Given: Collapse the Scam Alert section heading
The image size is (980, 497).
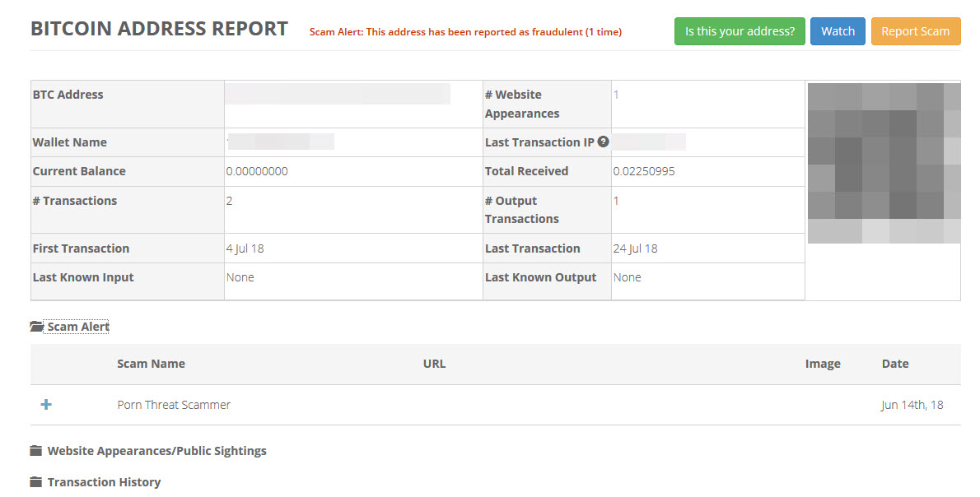Looking at the screenshot, I should pyautogui.click(x=78, y=327).
